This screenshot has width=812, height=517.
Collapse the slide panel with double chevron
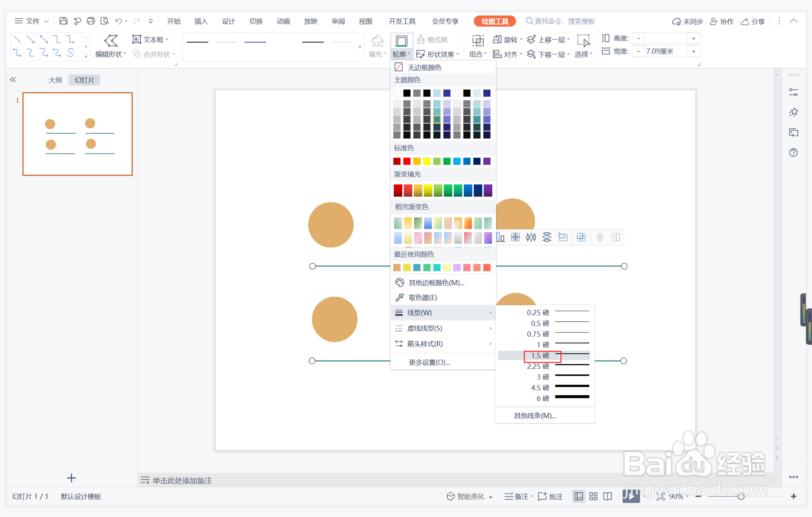(x=13, y=80)
